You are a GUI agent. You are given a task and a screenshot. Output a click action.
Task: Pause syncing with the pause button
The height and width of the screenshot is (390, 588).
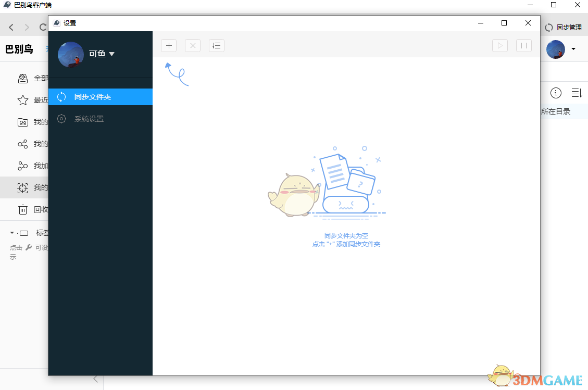(x=524, y=46)
